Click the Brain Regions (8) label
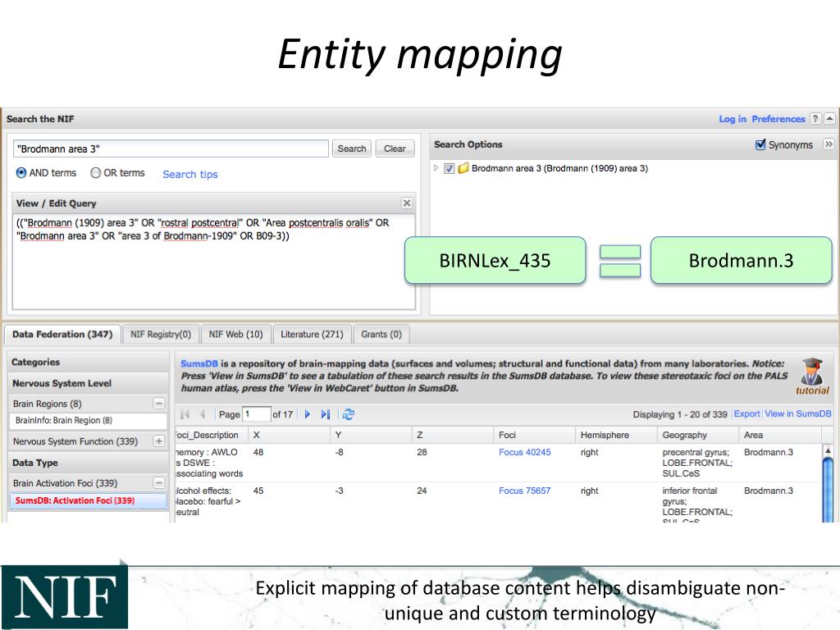The image size is (840, 630). click(x=47, y=404)
